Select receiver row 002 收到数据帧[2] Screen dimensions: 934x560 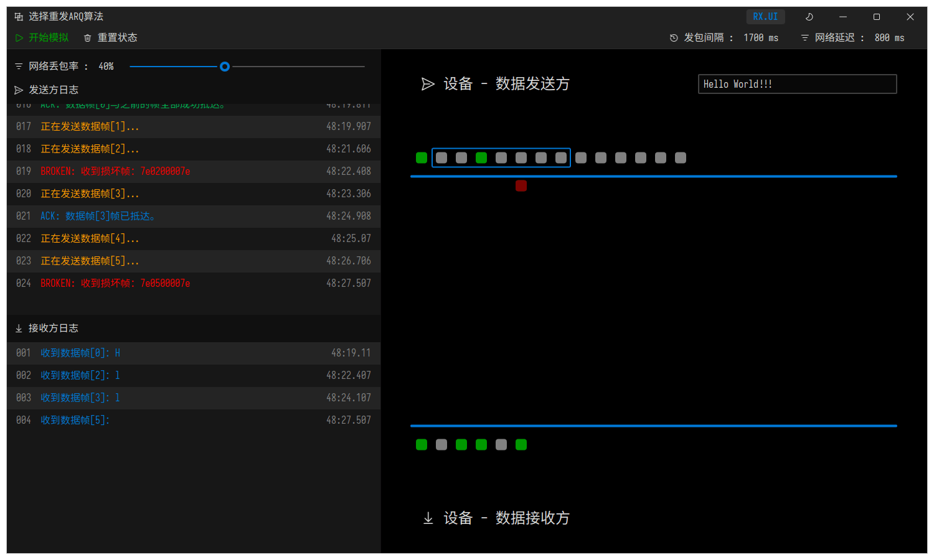[x=194, y=376]
